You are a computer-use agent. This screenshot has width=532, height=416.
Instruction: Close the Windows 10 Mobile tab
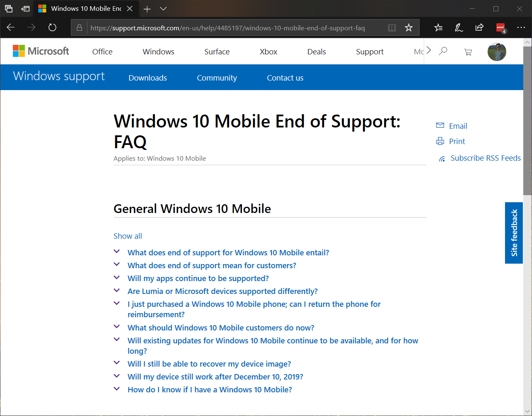tap(130, 8)
